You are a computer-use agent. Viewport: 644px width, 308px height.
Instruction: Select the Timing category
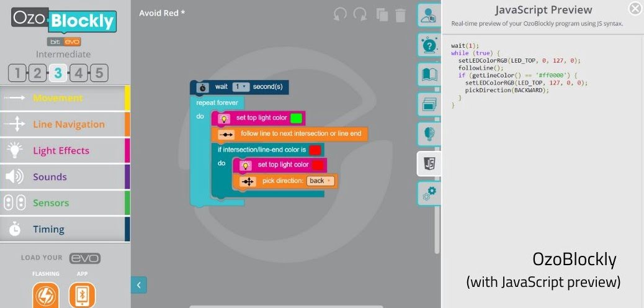point(65,229)
